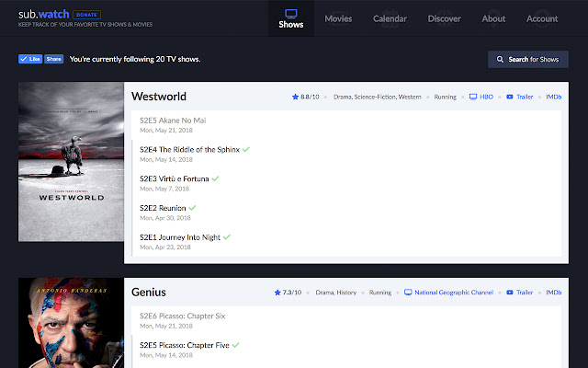This screenshot has width=588, height=368.
Task: Open the National Geographic Channel link
Action: (x=454, y=293)
